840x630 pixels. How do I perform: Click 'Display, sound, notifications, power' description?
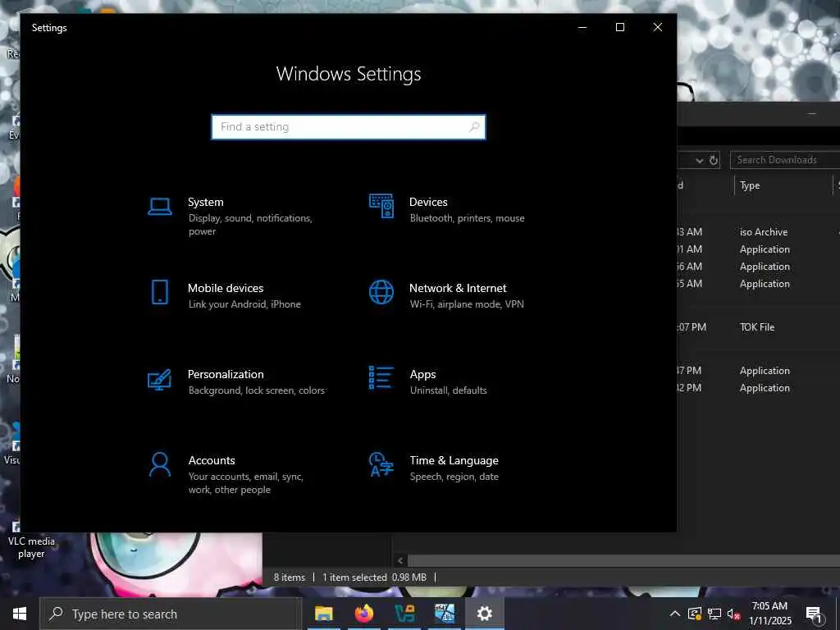250,225
